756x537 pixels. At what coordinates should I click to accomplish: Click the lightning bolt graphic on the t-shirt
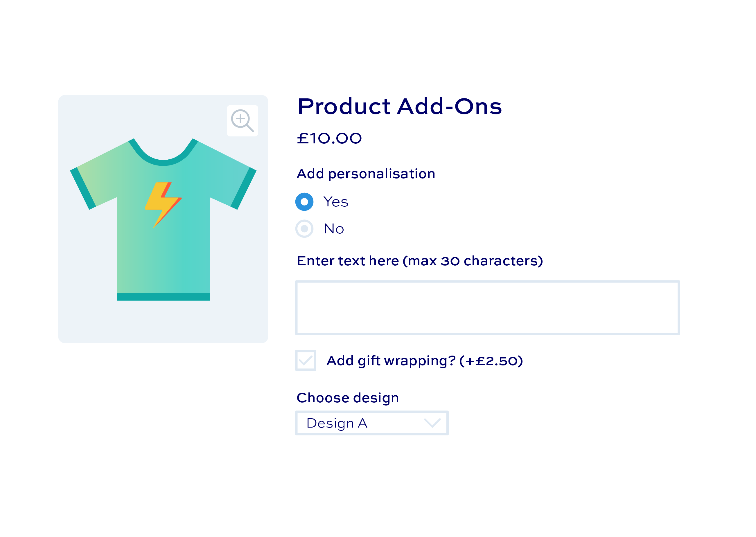(162, 202)
